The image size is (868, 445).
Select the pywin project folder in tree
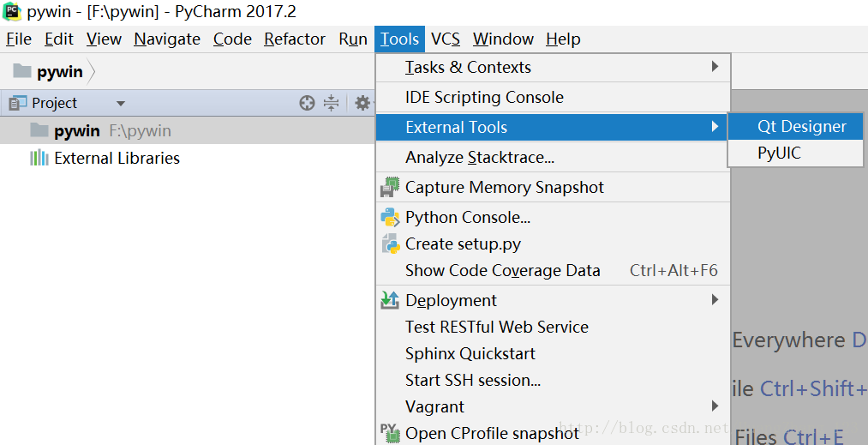[x=76, y=130]
